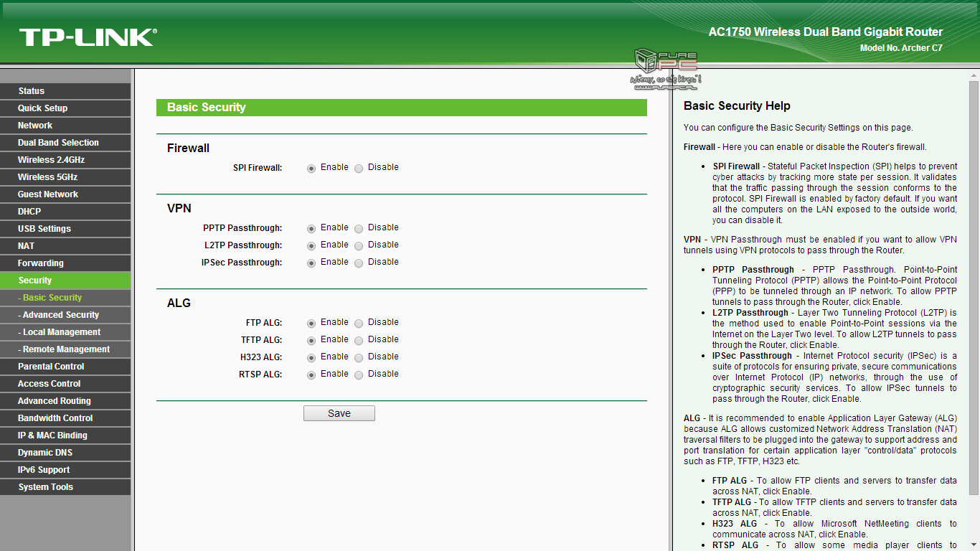Image resolution: width=980 pixels, height=551 pixels.
Task: Open Guest Network menu
Action: [x=65, y=194]
